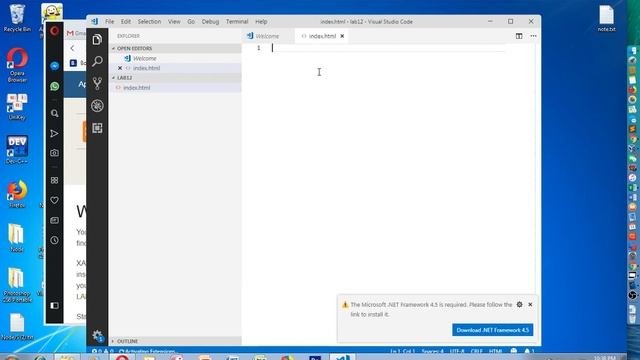
Task: Click the CRLF line ending status entry
Action: point(476,351)
